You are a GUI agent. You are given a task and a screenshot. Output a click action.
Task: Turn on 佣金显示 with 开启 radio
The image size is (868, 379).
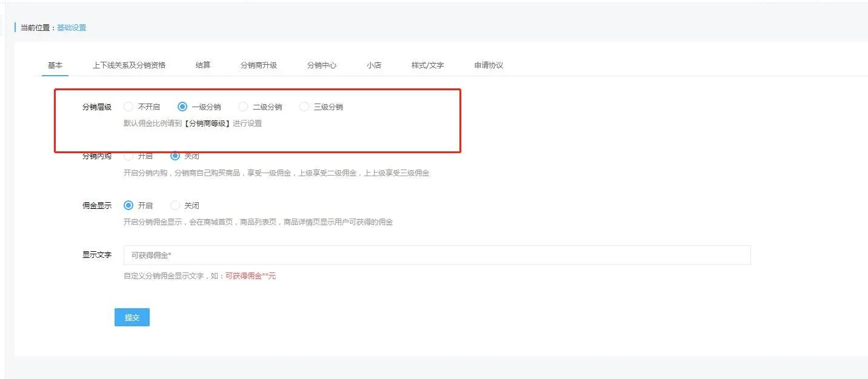point(129,206)
